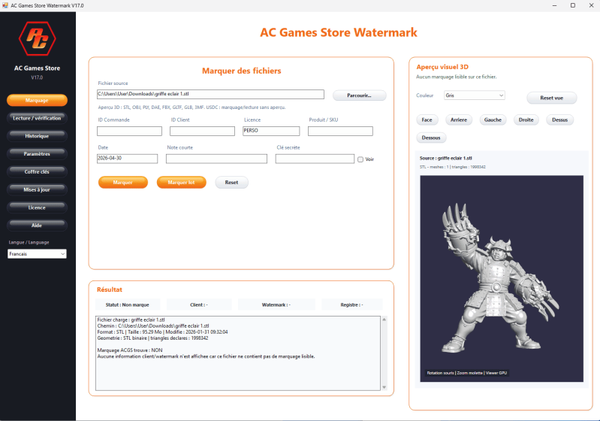This screenshot has height=421, width=600.
Task: Click 'Fichier chargé : griffe eclair 1.stl' line
Action: [x=131, y=320]
